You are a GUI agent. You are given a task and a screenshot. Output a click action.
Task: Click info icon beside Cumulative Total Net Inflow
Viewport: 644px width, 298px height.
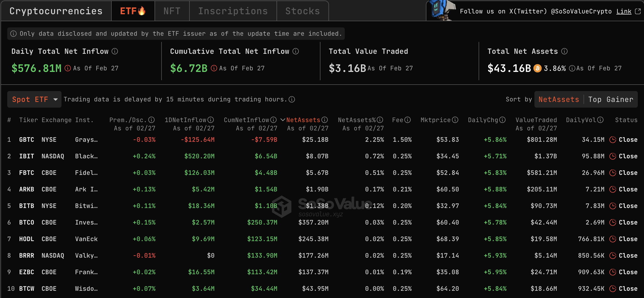[296, 51]
